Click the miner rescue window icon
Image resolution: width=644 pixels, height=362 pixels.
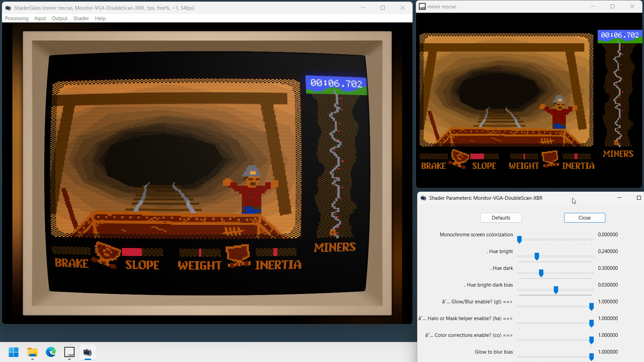[422, 6]
